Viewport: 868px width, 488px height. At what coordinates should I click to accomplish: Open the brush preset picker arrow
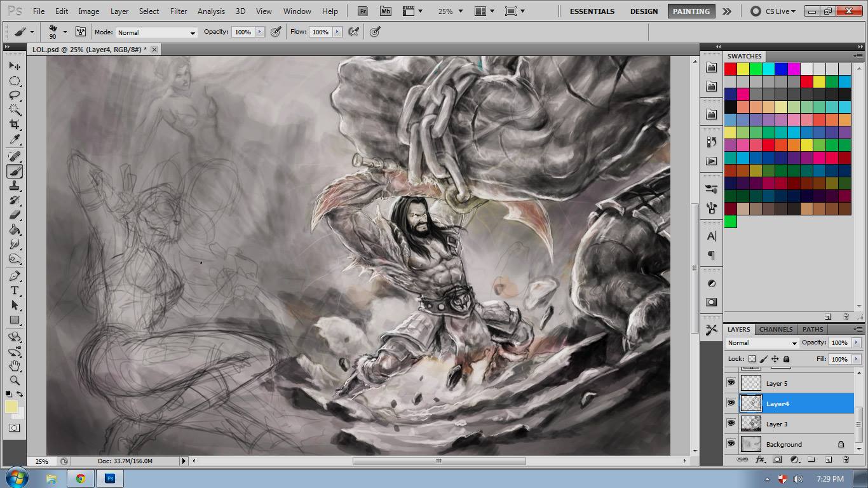coord(65,32)
